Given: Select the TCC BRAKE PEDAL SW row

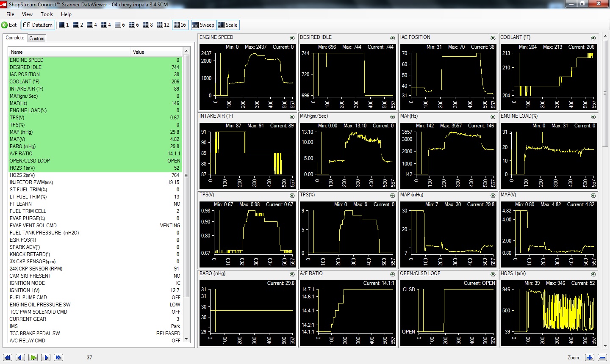Looking at the screenshot, I should click(x=95, y=334).
